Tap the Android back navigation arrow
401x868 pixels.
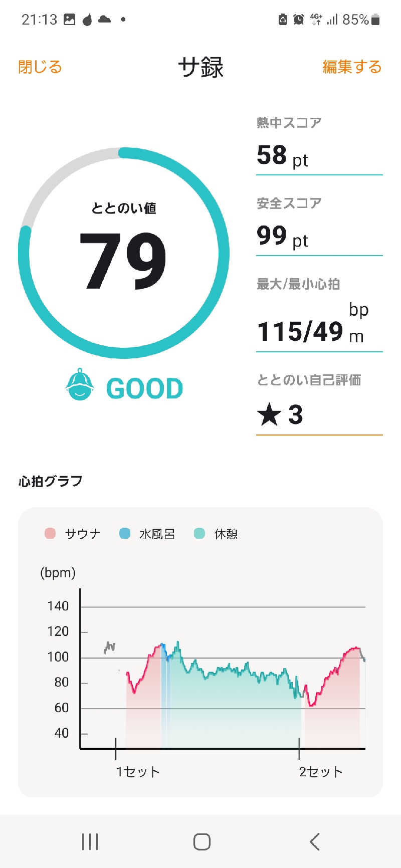click(x=315, y=841)
